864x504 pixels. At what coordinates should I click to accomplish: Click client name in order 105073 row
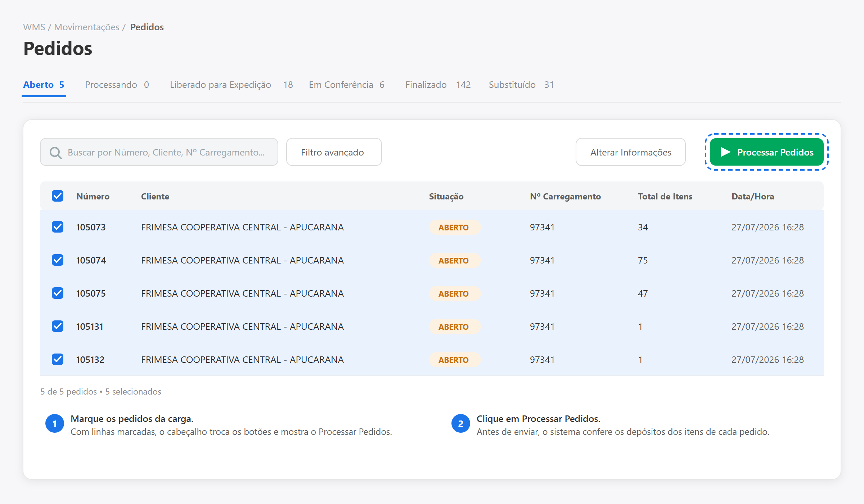(242, 228)
